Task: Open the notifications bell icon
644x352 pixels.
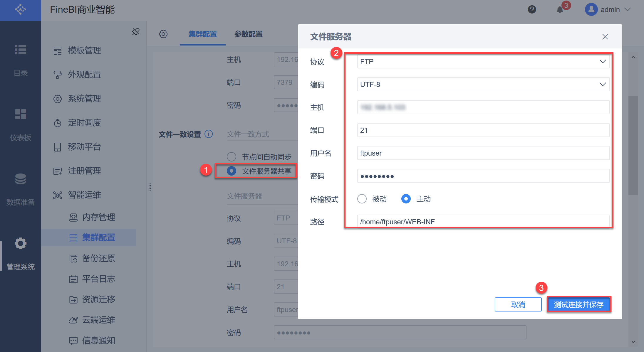Action: pyautogui.click(x=560, y=10)
